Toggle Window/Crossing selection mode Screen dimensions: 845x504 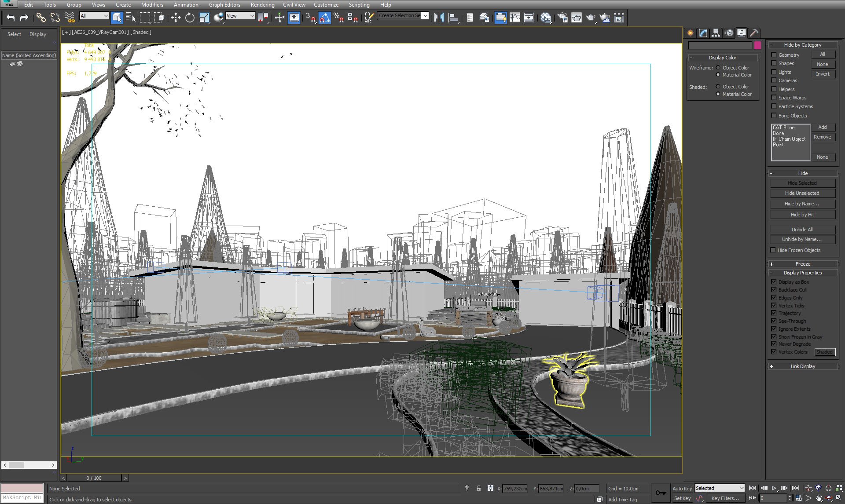click(x=159, y=18)
